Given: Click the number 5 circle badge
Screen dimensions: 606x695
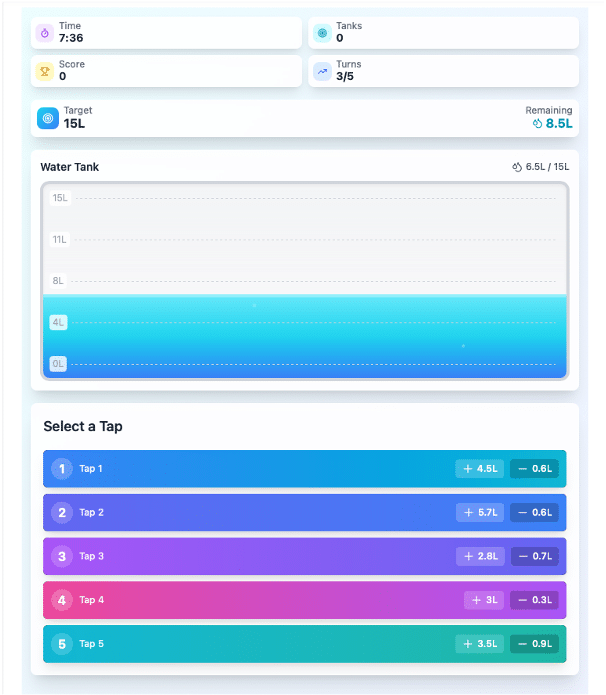Looking at the screenshot, I should [x=62, y=644].
